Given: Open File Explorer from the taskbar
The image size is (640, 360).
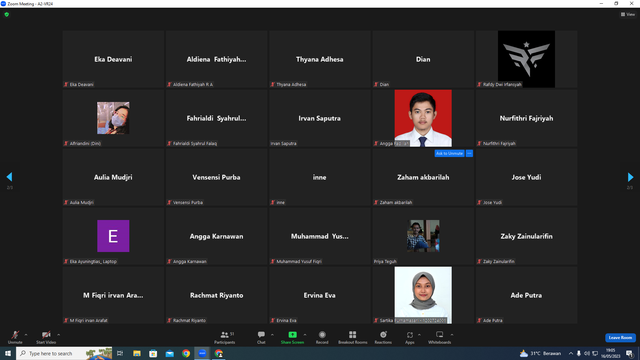Looking at the screenshot, I should [x=137, y=353].
